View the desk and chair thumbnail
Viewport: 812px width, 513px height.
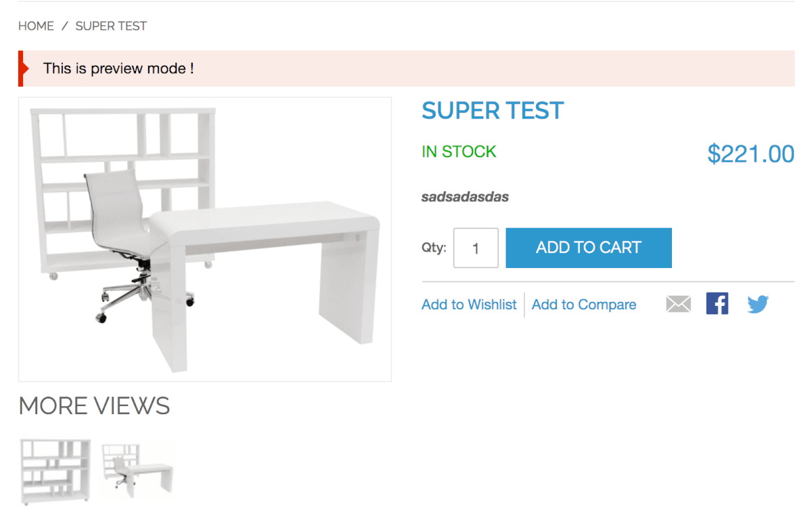pyautogui.click(x=137, y=471)
